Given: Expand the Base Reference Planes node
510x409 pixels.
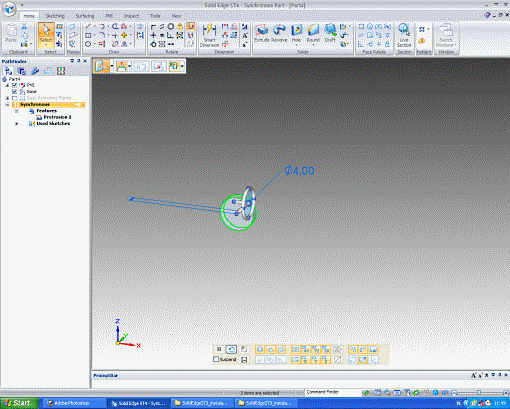Looking at the screenshot, I should point(7,98).
